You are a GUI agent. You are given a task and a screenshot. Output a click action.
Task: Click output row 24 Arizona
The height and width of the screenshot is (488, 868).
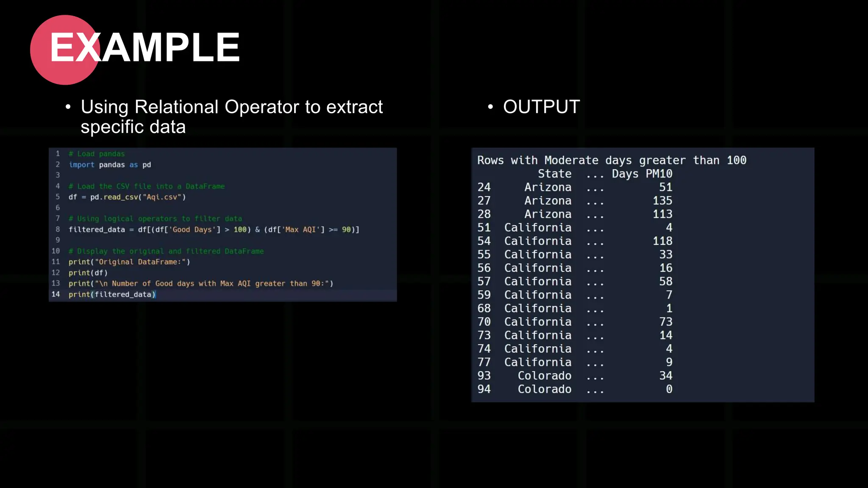548,187
